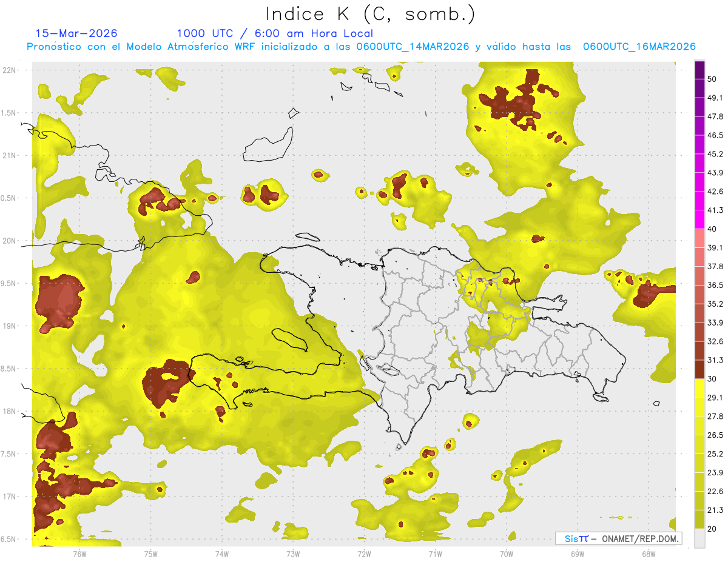
Task: Click the "27.8" color scale value
Action: [x=716, y=416]
